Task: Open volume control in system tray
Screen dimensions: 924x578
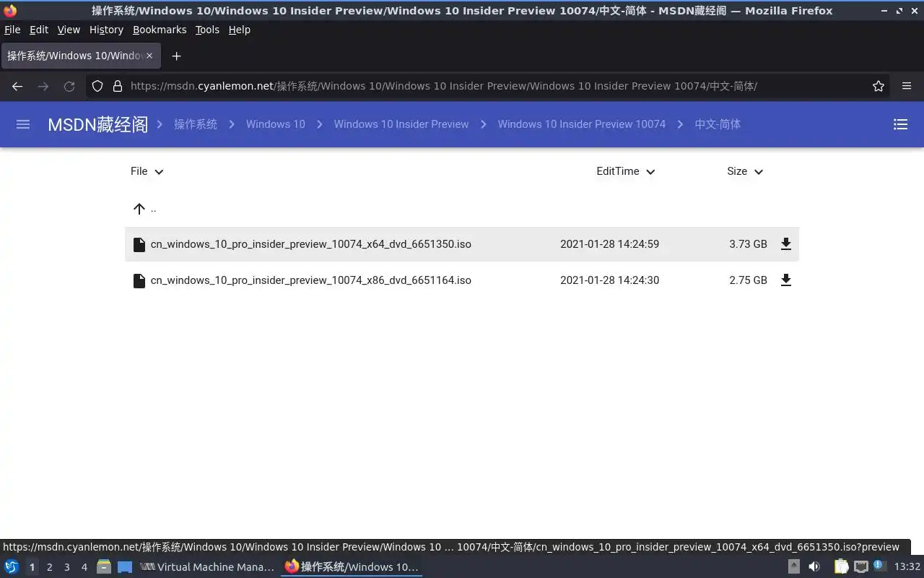Action: point(814,567)
